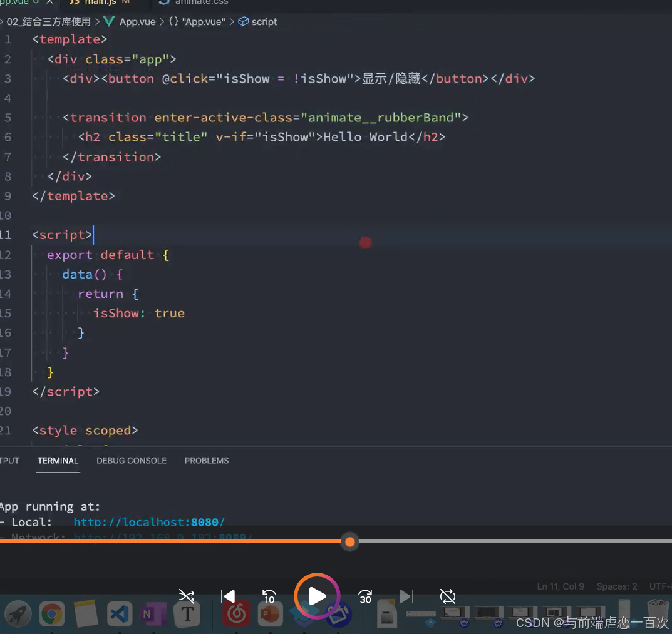The image size is (672, 634).
Task: Click the shuffle-off icon in the player controls
Action: tap(187, 596)
